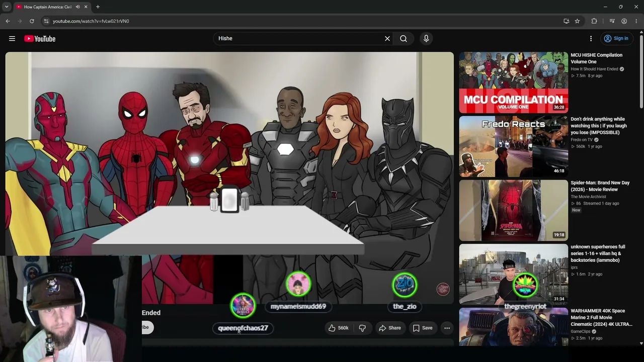
Task: Close the How Captain America: Civil tab
Action: pyautogui.click(x=86, y=7)
